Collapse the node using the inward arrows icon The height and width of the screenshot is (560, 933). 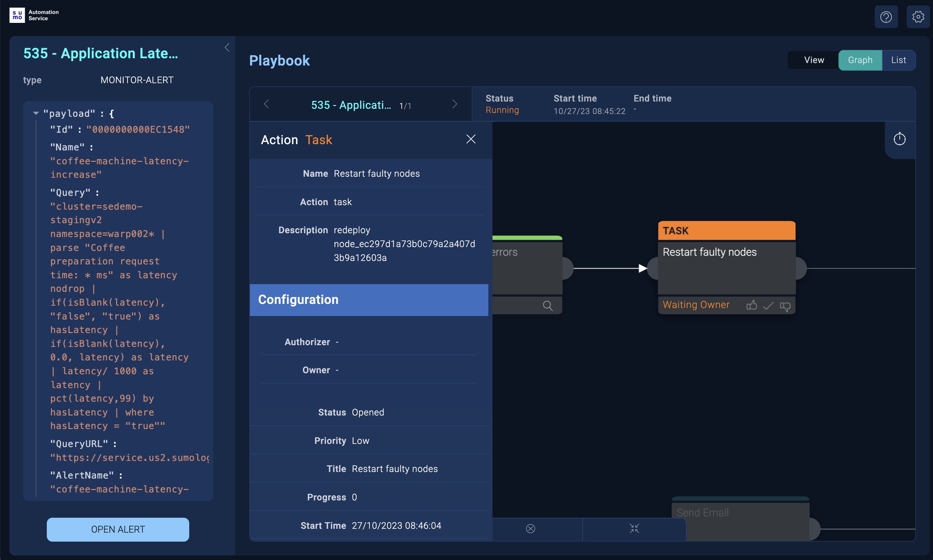pyautogui.click(x=635, y=528)
